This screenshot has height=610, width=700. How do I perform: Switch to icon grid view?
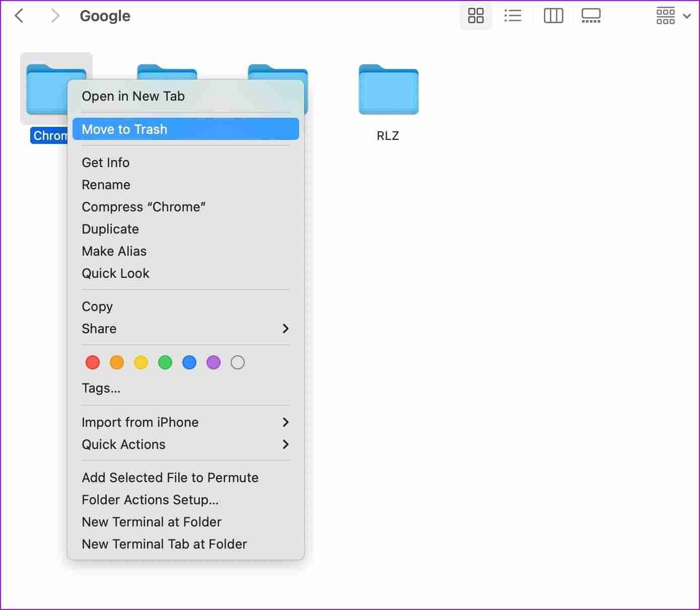click(475, 16)
